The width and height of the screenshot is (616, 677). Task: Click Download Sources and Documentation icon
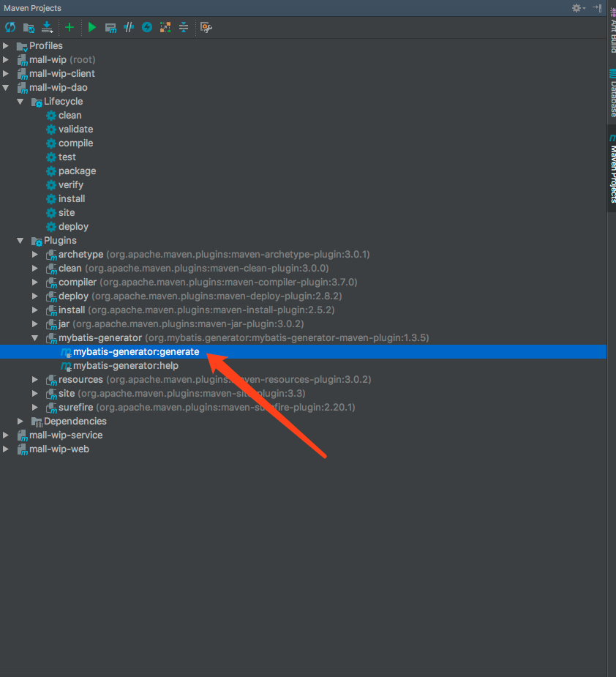click(x=47, y=28)
